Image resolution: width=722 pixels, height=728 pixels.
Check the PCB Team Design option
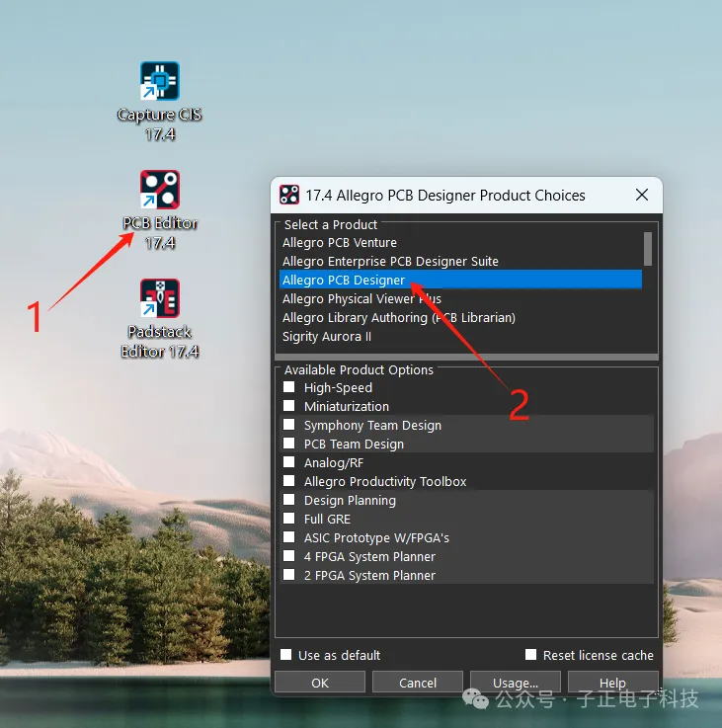click(288, 444)
